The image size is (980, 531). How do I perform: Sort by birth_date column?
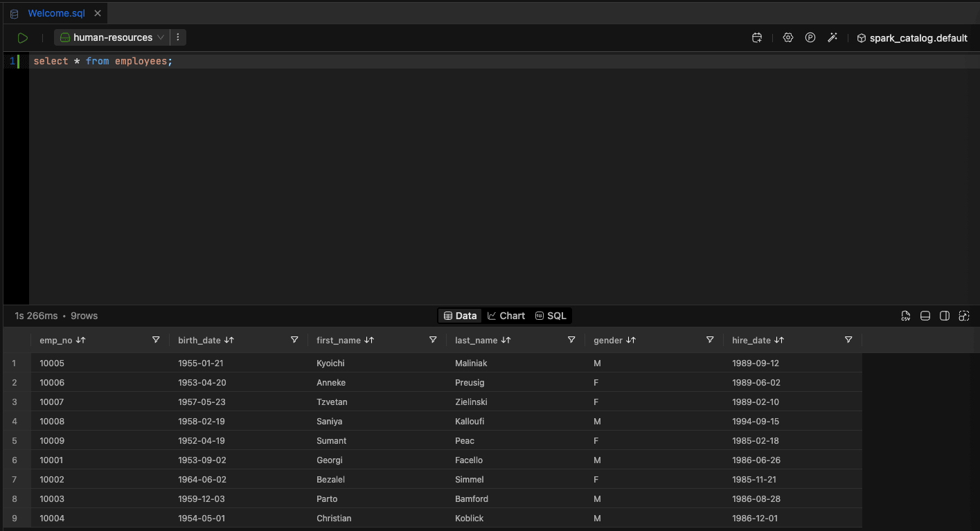(229, 340)
